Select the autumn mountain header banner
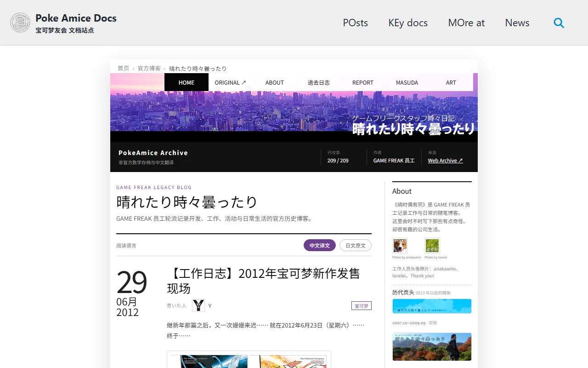 pyautogui.click(x=432, y=347)
